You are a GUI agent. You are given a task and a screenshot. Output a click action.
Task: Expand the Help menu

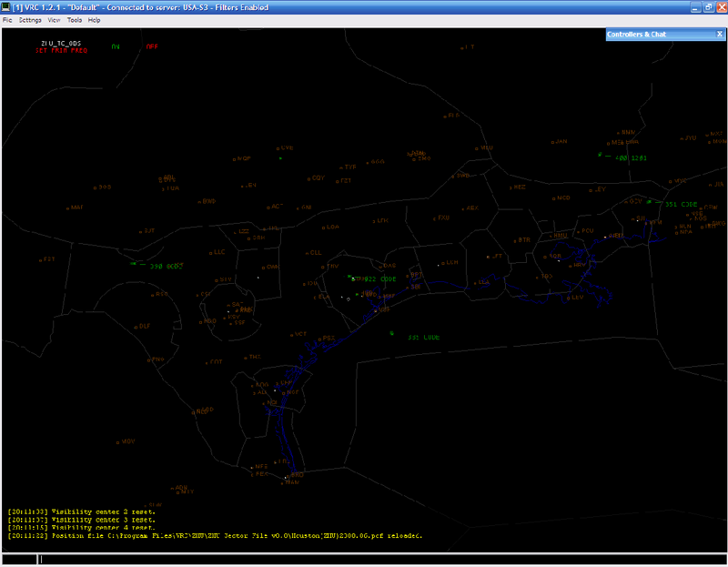point(94,19)
